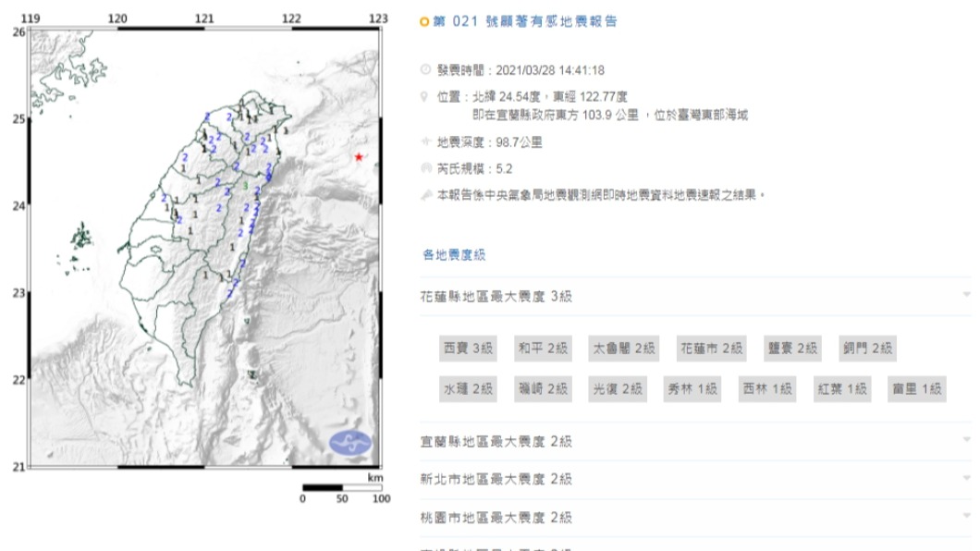
Task: Select the 花蓮市 2級 station tag
Action: [x=711, y=348]
